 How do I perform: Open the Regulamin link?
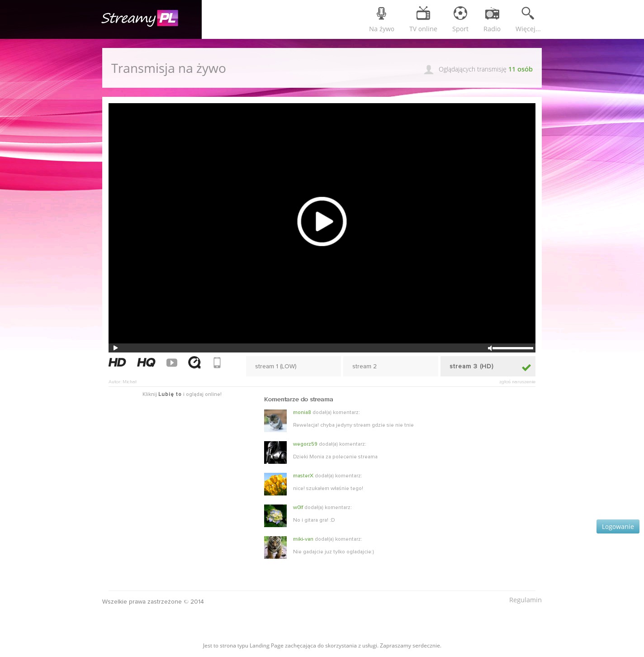[525, 600]
